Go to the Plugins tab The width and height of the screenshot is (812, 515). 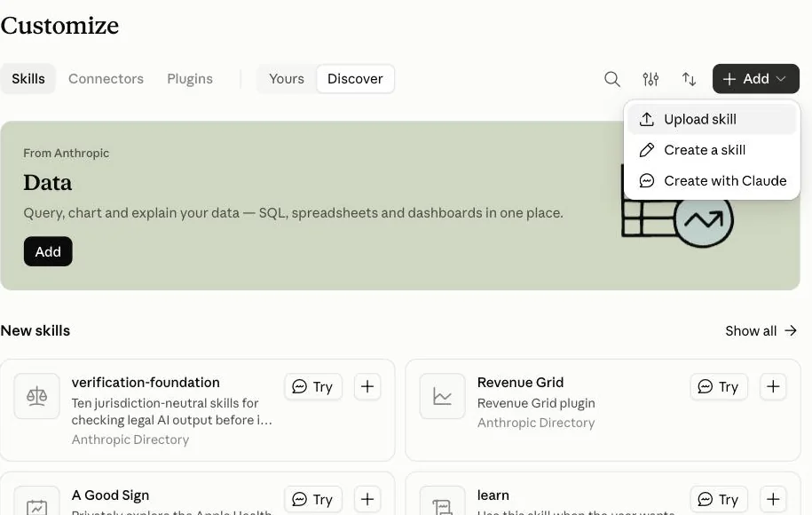click(190, 79)
